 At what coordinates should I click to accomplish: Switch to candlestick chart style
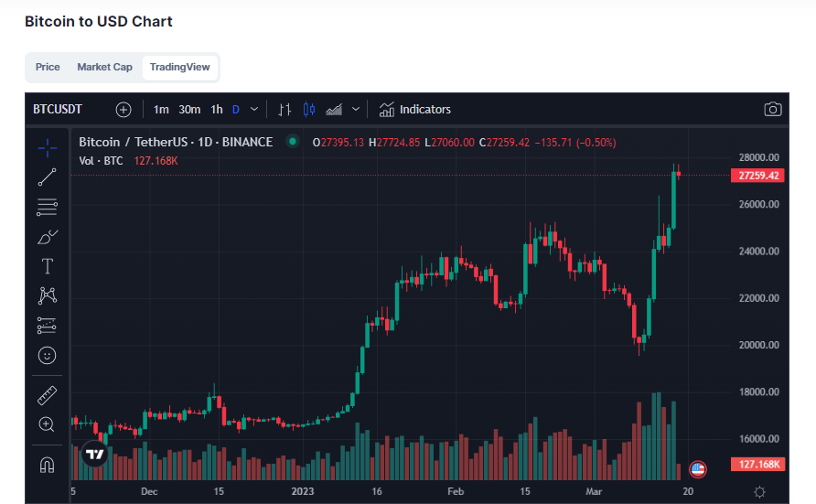309,109
